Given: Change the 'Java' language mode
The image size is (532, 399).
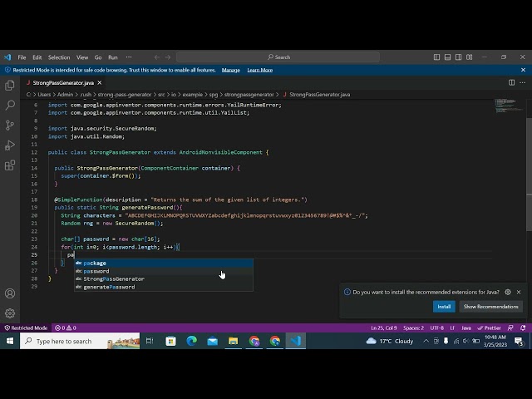Looking at the screenshot, I should (466, 328).
